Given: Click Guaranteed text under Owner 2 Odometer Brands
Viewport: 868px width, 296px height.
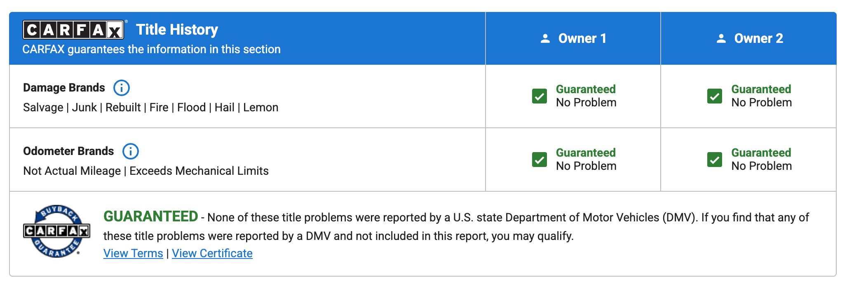Looking at the screenshot, I should click(761, 153).
